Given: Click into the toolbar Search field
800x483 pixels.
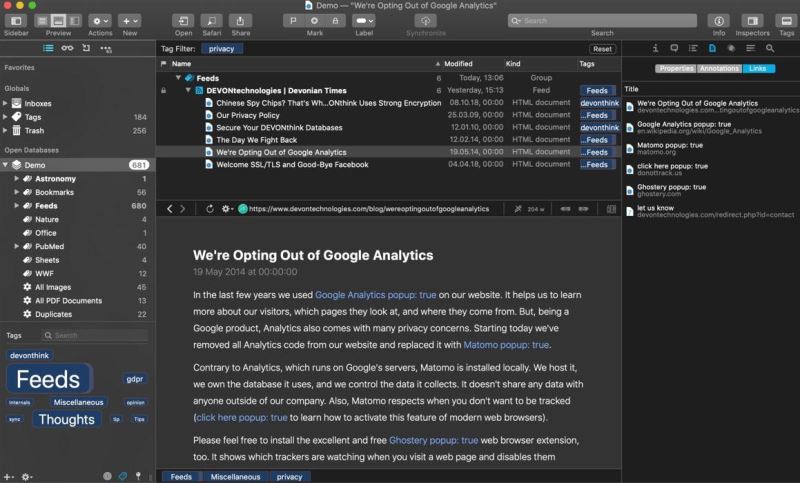Looking at the screenshot, I should click(x=603, y=21).
